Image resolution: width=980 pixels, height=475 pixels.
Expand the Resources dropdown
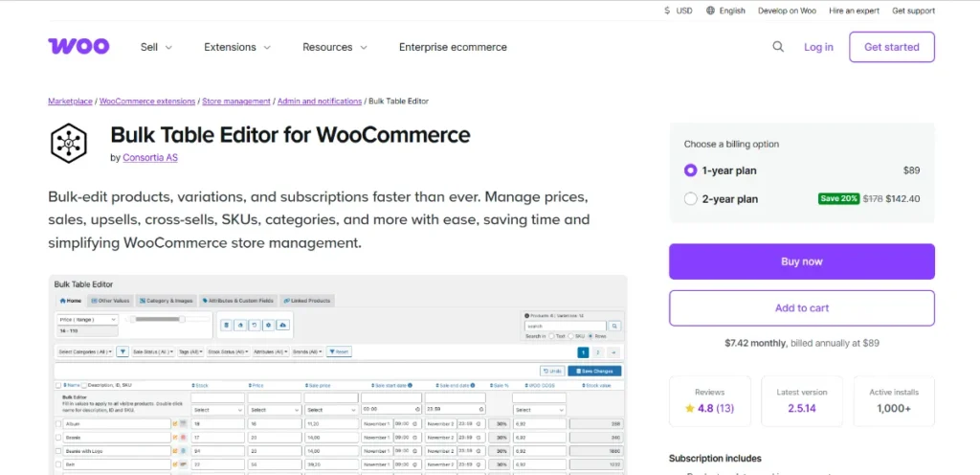(335, 47)
